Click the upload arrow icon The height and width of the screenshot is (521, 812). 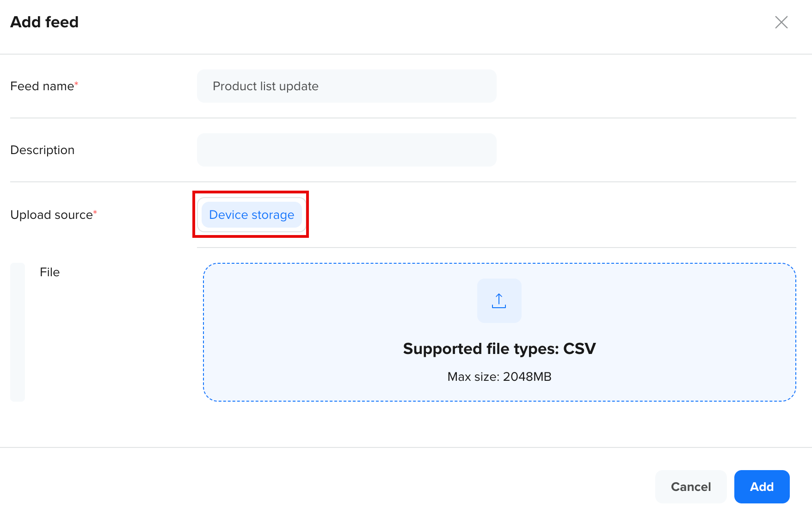coord(499,301)
